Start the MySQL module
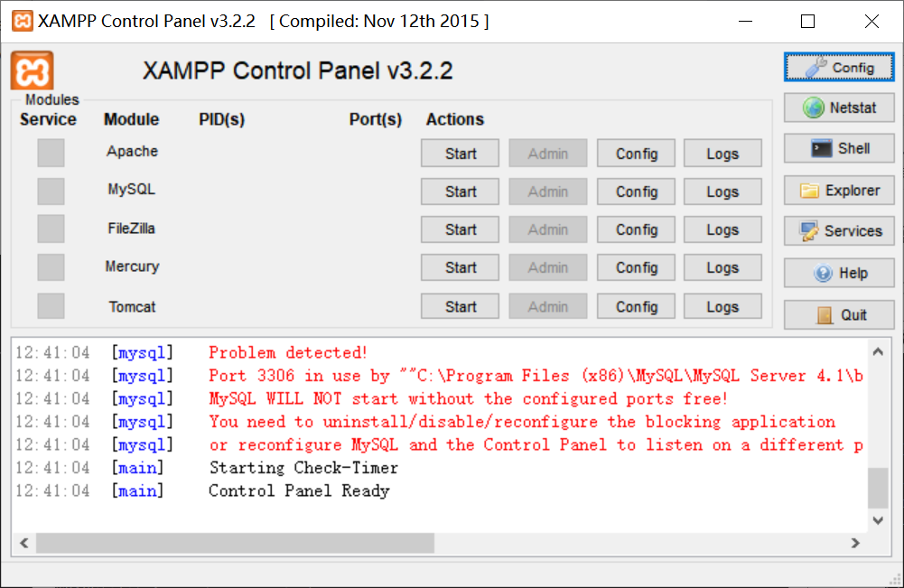 (x=460, y=191)
